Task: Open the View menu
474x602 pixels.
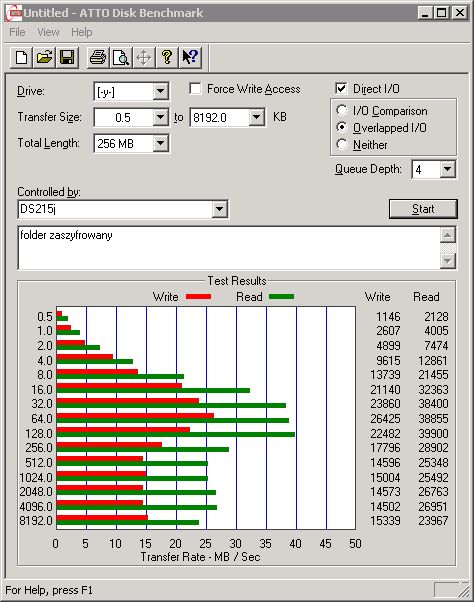Action: pos(48,32)
